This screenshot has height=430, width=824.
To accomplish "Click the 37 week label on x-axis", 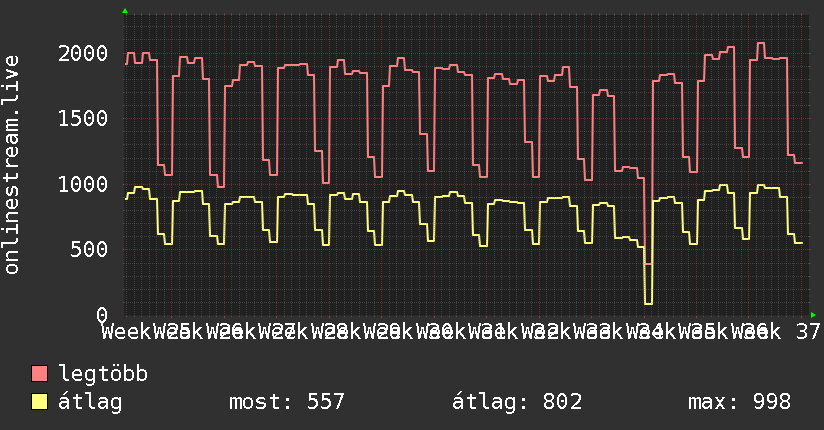I will click(808, 332).
